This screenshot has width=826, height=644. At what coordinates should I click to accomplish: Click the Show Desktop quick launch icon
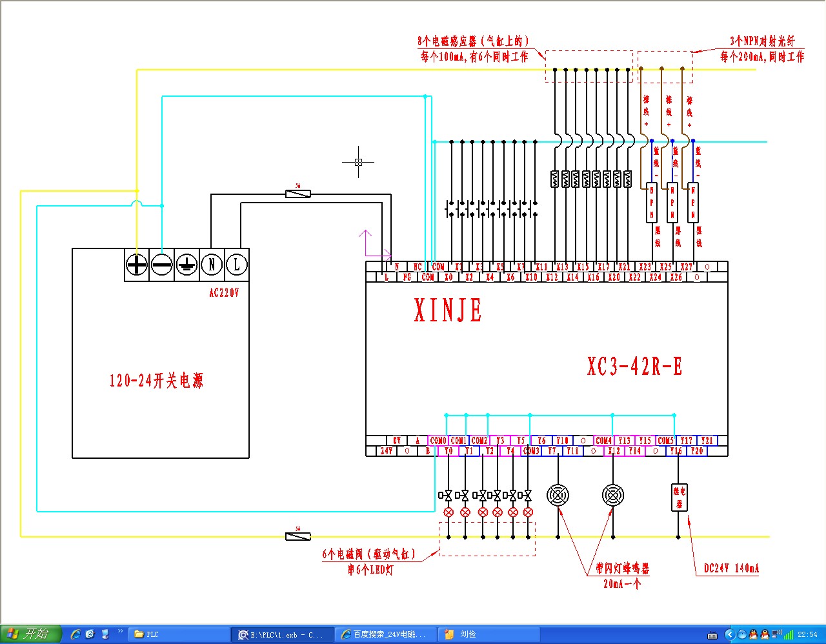tap(105, 634)
